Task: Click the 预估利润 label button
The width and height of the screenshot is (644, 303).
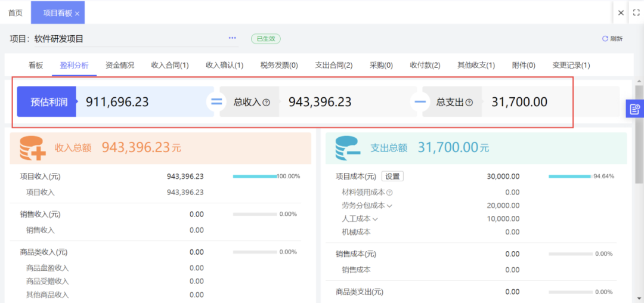Action: coord(47,102)
